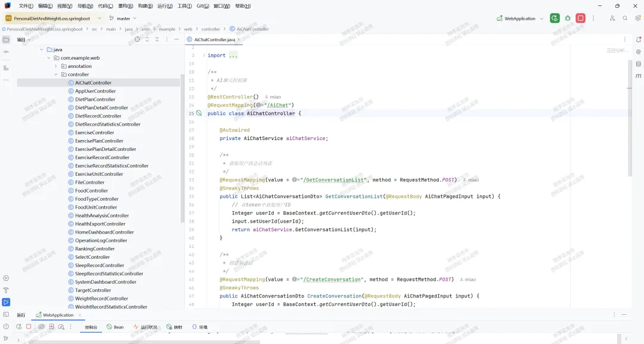Screen dimensions: 644x344
Task: Collapse all nodes in project panel
Action: click(157, 39)
